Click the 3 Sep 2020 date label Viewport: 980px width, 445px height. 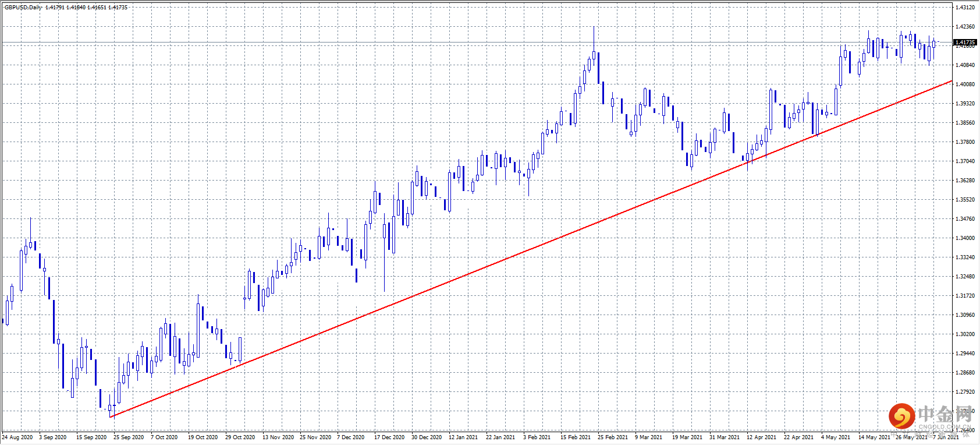pos(53,437)
